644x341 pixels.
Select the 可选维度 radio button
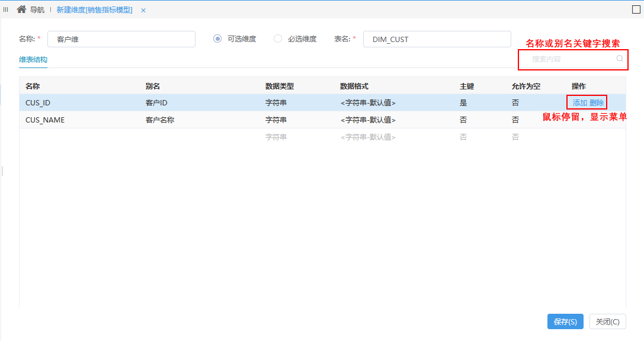(x=217, y=38)
